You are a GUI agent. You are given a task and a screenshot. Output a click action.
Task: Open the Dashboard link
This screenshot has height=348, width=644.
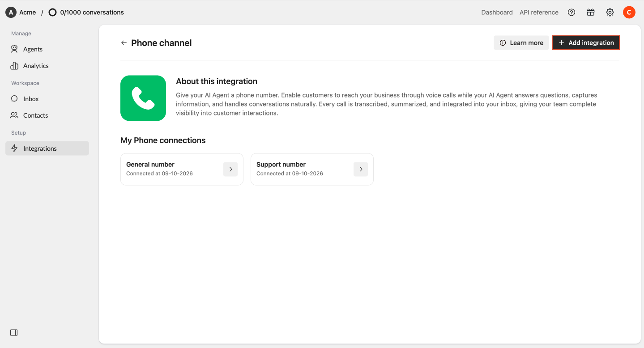click(497, 13)
